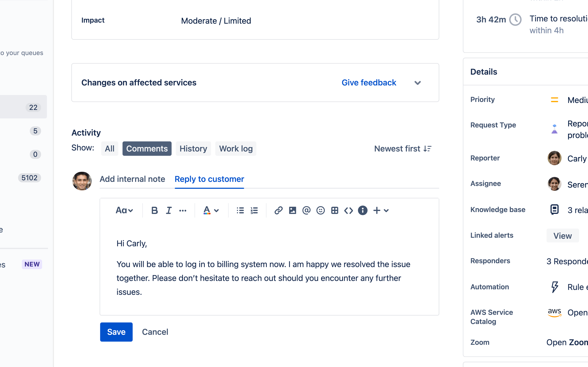Click the italic formatting icon

pos(169,211)
